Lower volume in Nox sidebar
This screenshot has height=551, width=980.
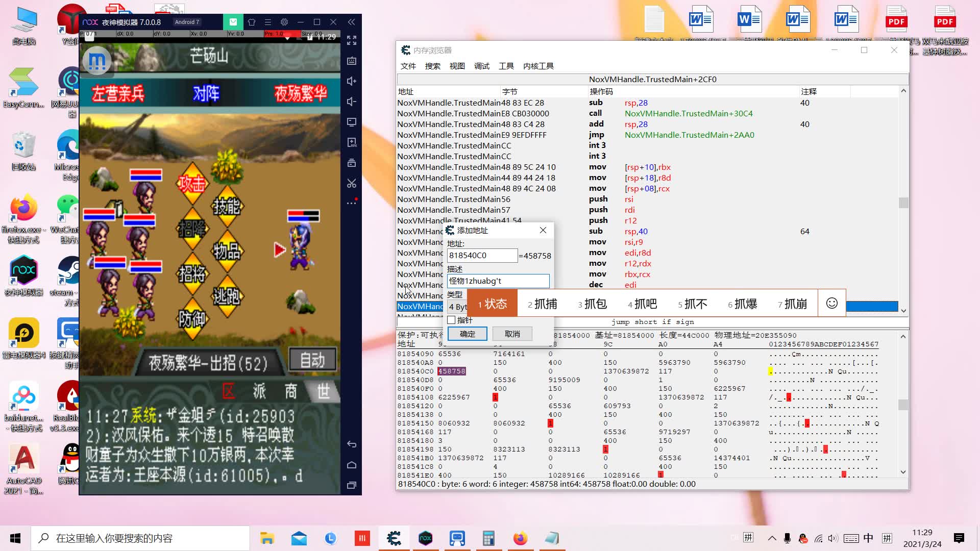[352, 102]
